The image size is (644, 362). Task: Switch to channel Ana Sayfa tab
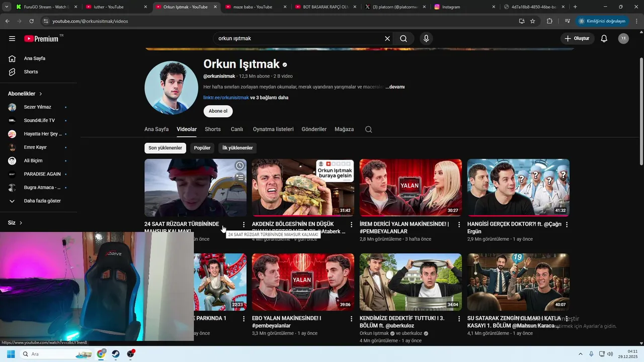[x=156, y=129]
